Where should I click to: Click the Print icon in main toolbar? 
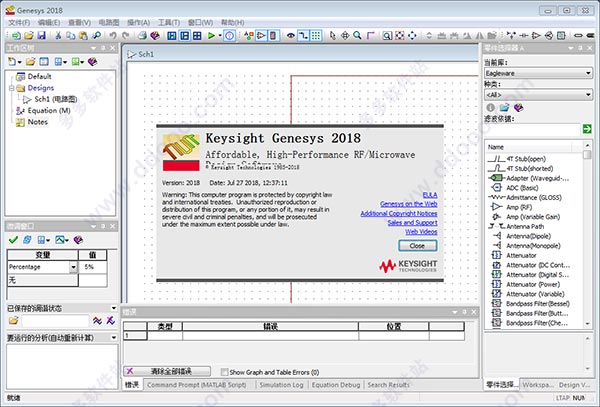(142, 36)
